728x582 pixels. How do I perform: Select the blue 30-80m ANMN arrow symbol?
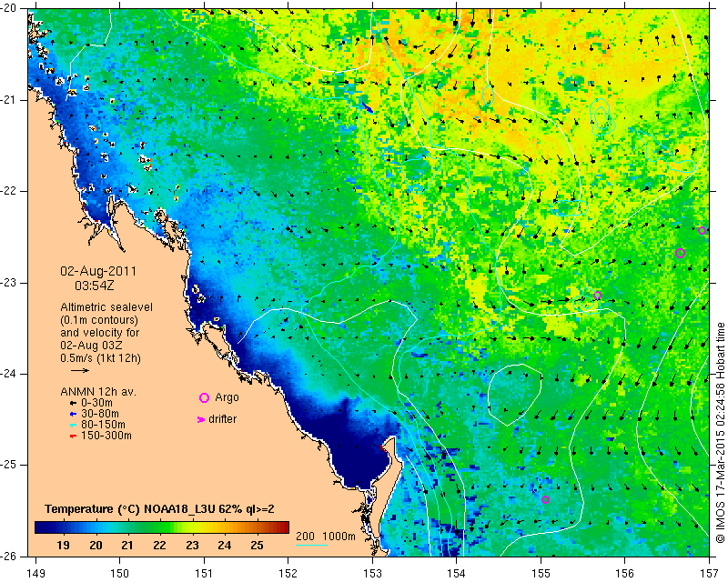pos(73,414)
